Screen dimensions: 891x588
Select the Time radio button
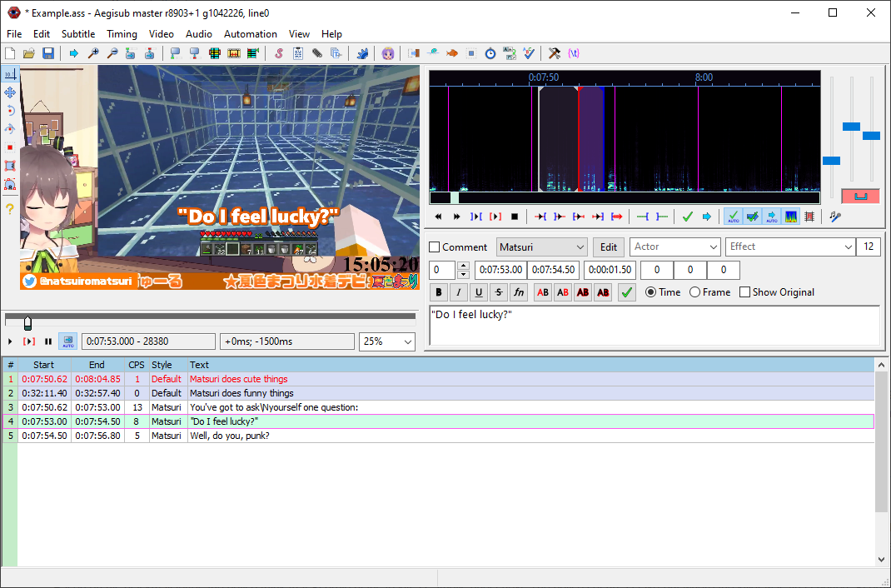coord(650,292)
